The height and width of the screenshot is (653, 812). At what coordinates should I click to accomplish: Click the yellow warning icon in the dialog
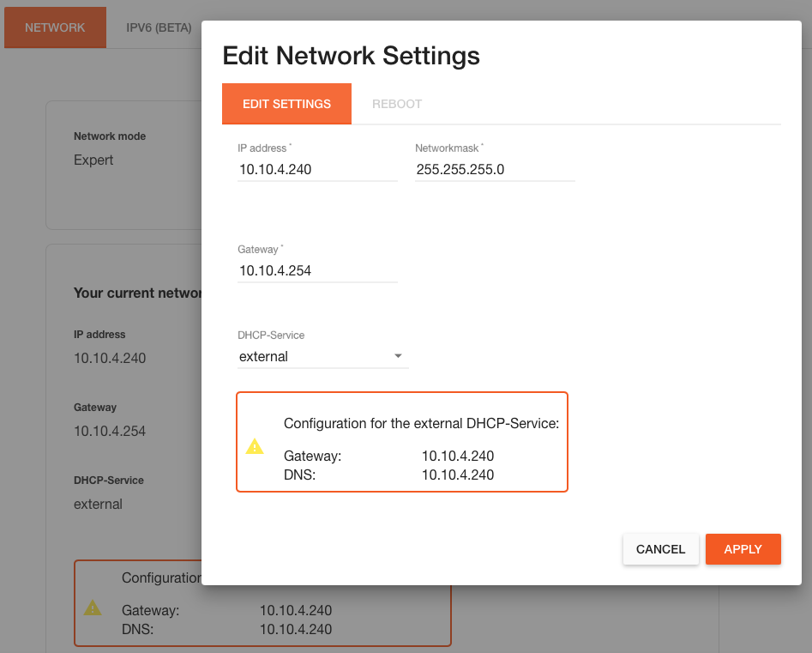tap(255, 446)
